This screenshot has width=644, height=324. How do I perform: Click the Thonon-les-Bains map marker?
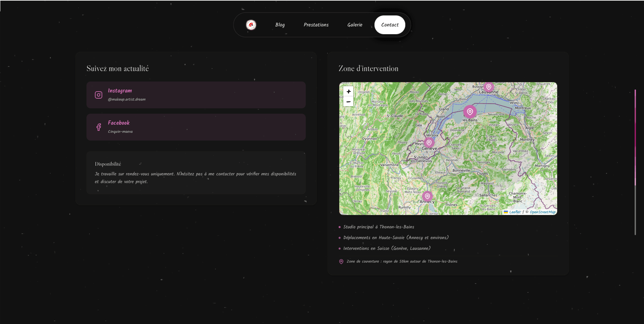coord(470,112)
